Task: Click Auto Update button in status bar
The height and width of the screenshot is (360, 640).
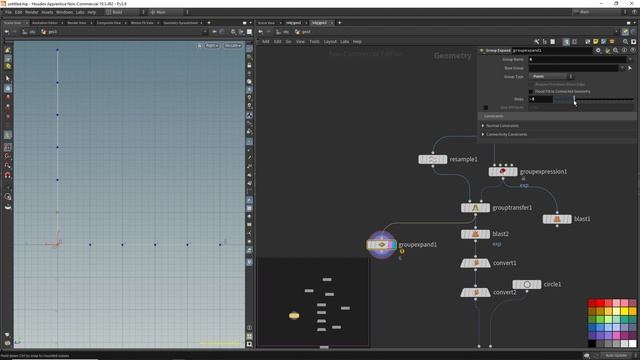Action: pyautogui.click(x=616, y=356)
